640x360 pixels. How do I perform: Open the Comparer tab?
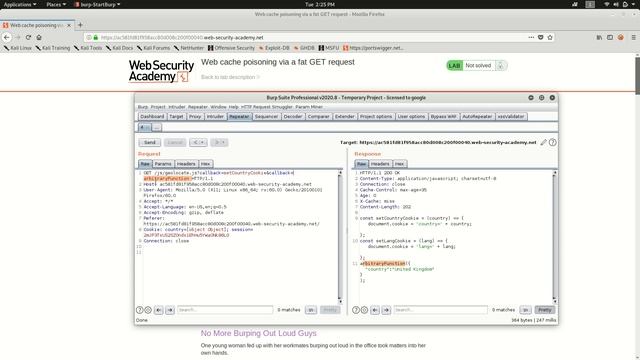click(318, 116)
